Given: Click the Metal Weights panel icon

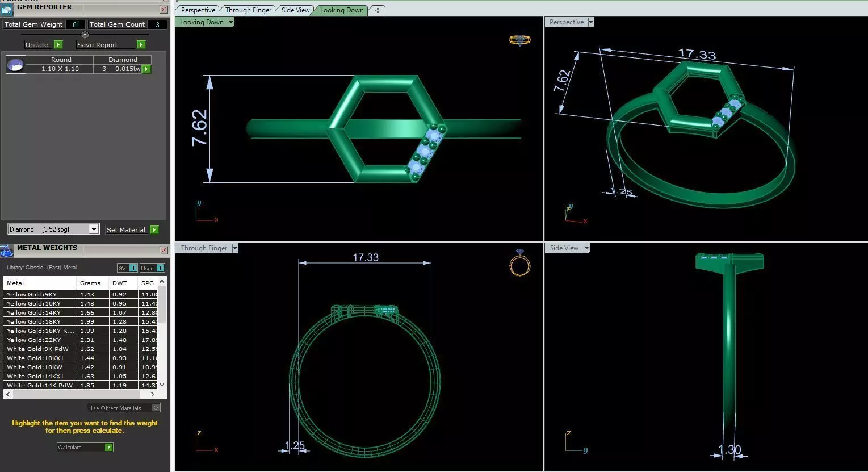Looking at the screenshot, I should click(x=7, y=250).
